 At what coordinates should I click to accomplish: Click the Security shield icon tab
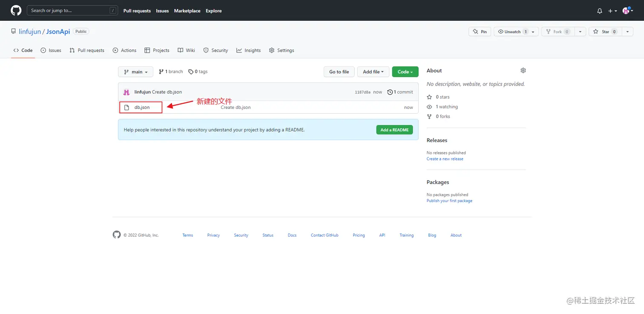206,50
